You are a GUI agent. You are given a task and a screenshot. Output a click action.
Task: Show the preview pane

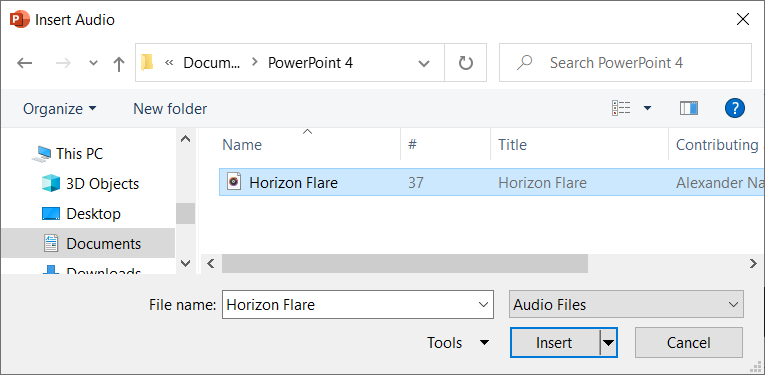[689, 108]
